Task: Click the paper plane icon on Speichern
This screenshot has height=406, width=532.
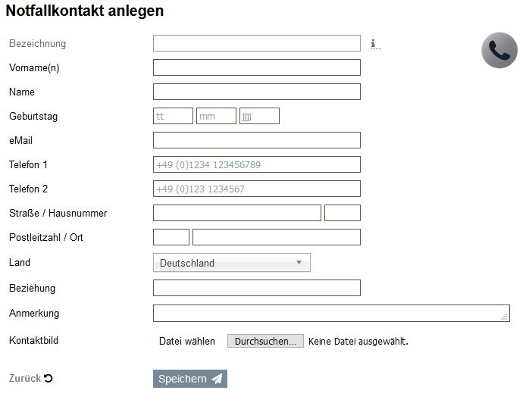Action: tap(217, 379)
